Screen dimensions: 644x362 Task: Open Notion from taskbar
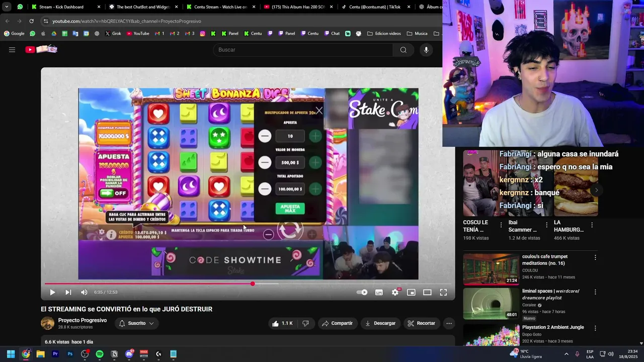click(x=114, y=354)
